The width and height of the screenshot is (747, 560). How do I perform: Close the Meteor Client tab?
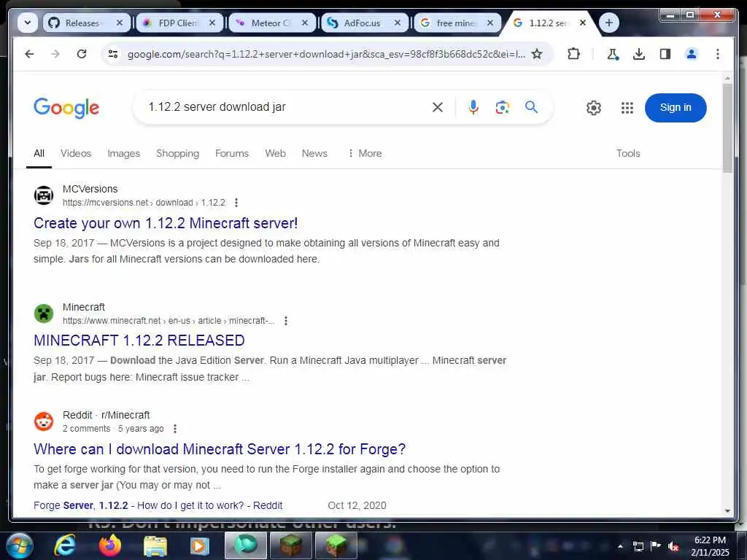click(x=305, y=23)
